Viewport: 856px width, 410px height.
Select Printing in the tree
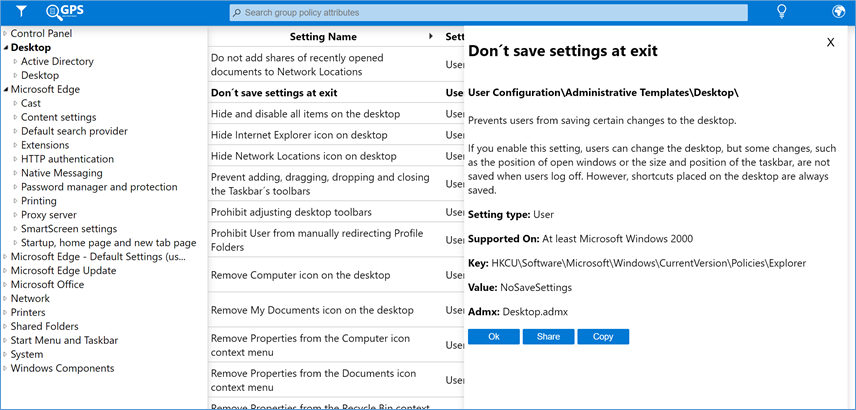39,201
